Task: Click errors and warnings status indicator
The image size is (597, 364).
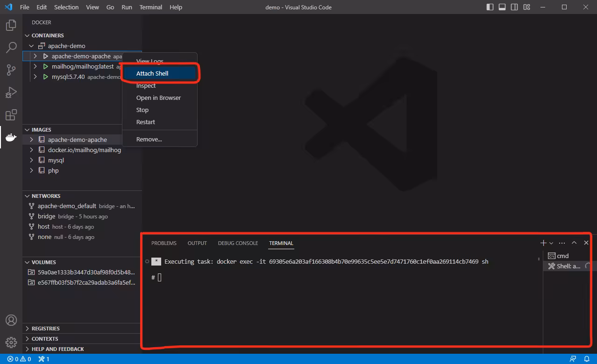Action: tap(19, 359)
